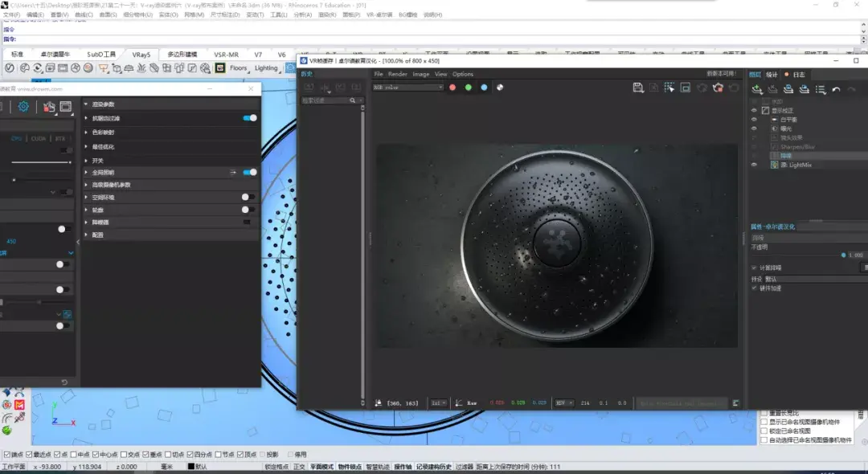Click the frame buffer window icon in asset editor
The image size is (868, 474).
(x=66, y=106)
